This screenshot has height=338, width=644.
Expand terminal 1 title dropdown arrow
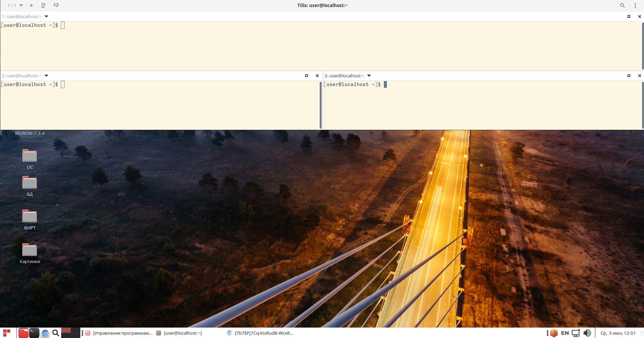coord(46,16)
